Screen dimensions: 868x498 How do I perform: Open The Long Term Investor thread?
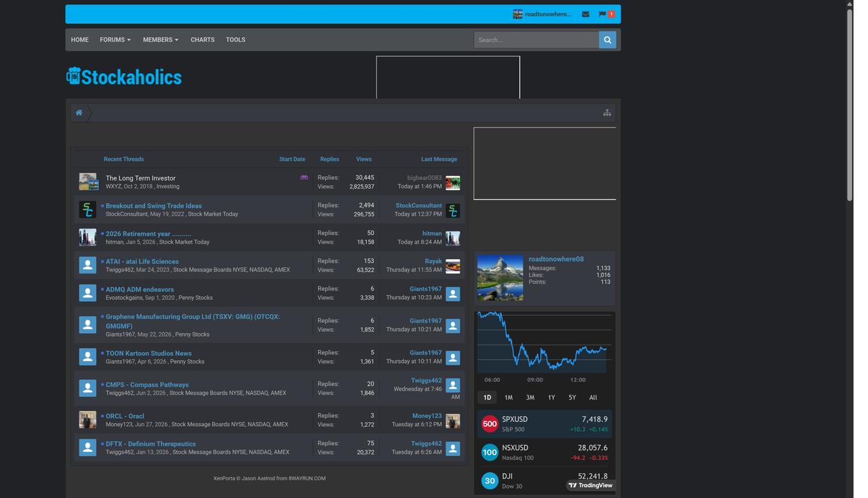[140, 178]
